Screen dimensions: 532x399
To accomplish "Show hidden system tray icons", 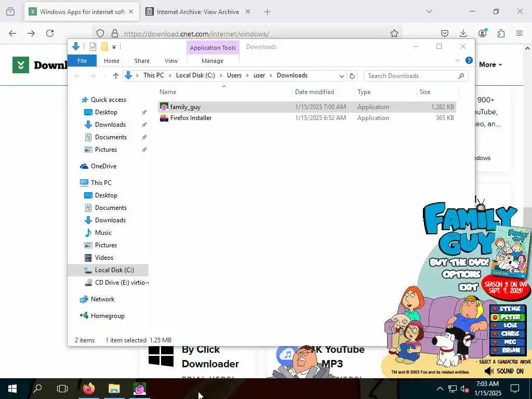I will point(440,389).
